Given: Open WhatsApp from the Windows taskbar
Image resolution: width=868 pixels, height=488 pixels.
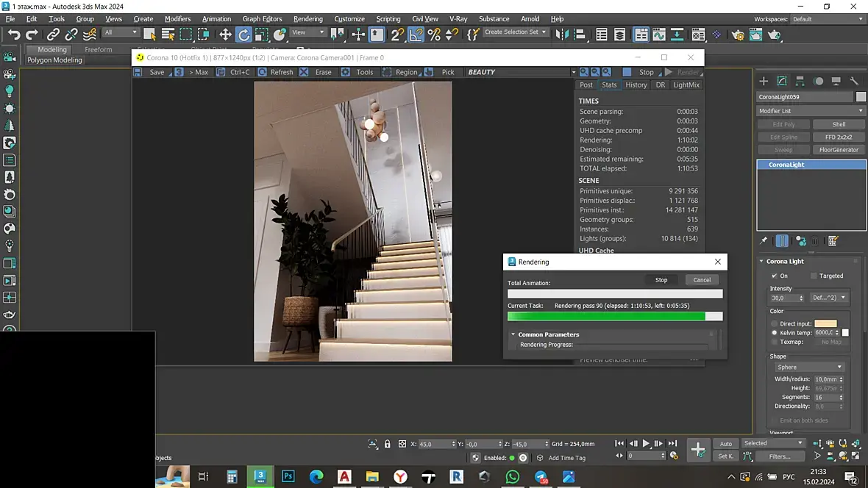Looking at the screenshot, I should tap(513, 476).
